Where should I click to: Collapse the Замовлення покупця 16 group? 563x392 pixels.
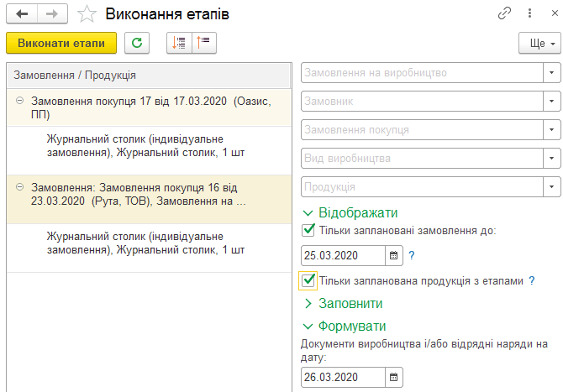coord(20,187)
